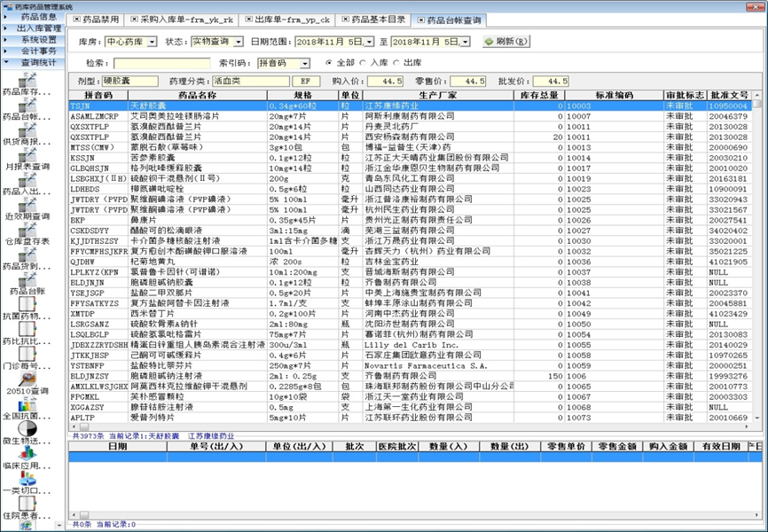Open the 近效期查询 icon
The height and width of the screenshot is (532, 768).
point(27,205)
